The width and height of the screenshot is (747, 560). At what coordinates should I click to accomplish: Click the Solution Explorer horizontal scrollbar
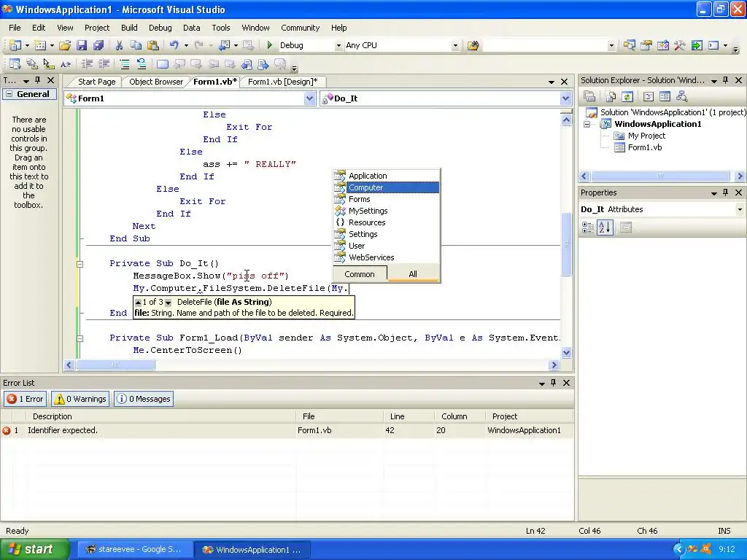pyautogui.click(x=661, y=176)
